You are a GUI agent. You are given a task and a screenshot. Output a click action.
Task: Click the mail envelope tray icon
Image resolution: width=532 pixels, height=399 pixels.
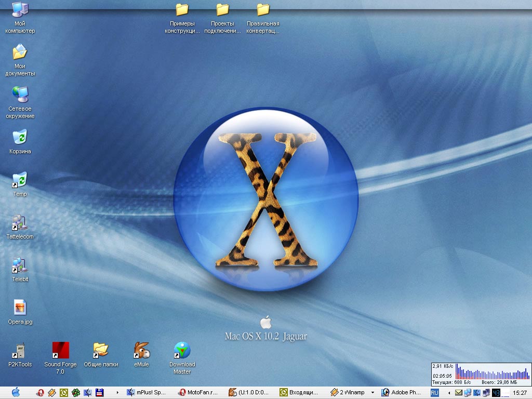459,393
